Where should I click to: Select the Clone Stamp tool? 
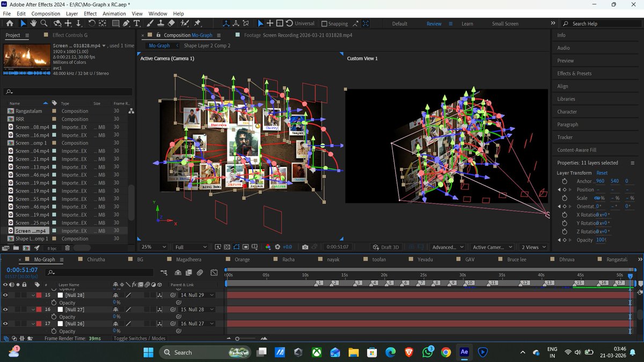click(160, 24)
